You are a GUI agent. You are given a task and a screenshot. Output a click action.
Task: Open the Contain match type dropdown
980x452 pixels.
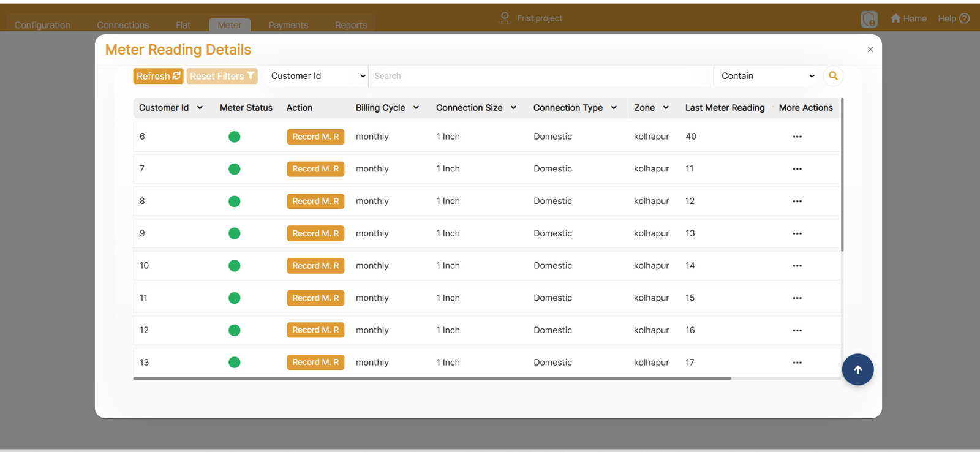[x=767, y=76]
